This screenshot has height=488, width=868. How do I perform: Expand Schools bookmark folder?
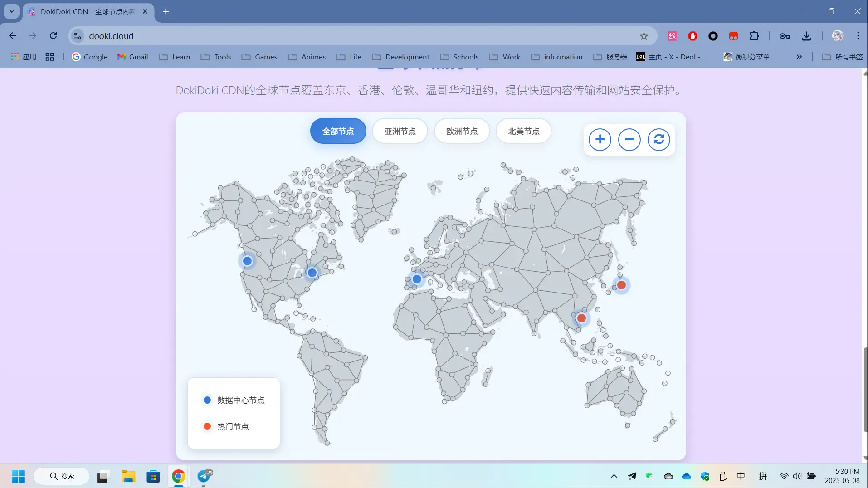pos(459,57)
